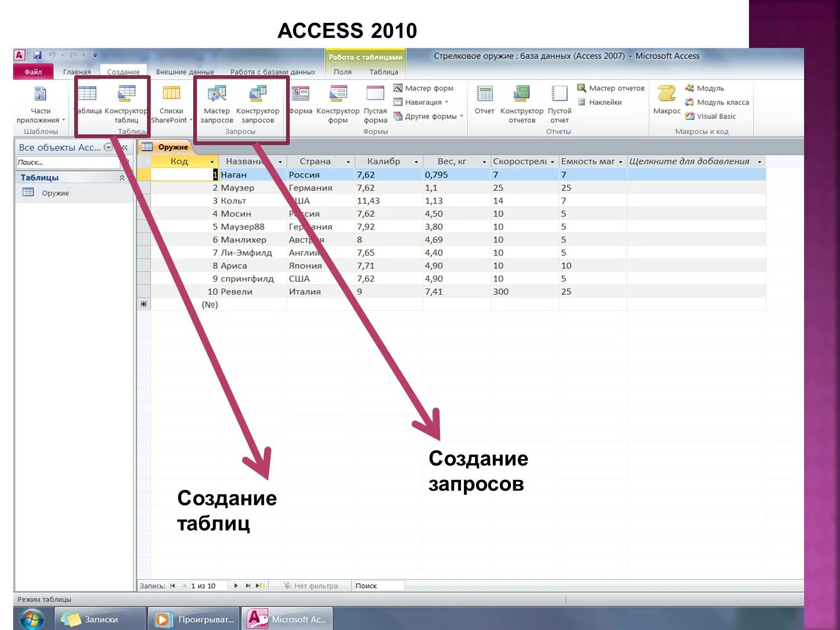The height and width of the screenshot is (630, 840).
Task: Select cell 11,43 in Калибр
Action: (389, 201)
